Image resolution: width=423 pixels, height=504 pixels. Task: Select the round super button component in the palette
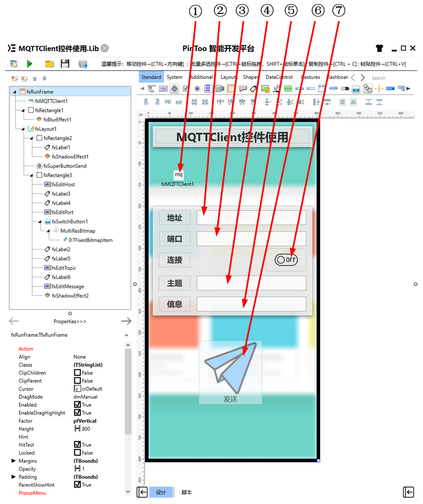tap(175, 88)
